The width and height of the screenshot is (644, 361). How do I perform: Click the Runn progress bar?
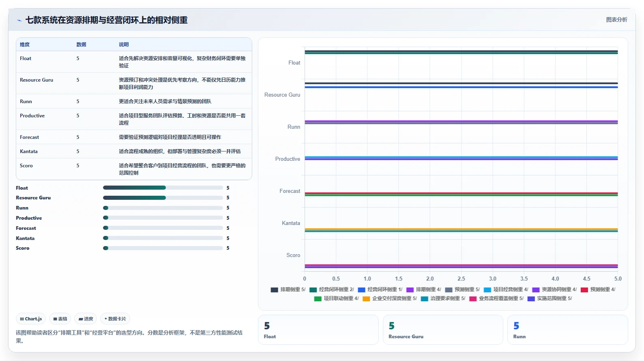pos(163,208)
